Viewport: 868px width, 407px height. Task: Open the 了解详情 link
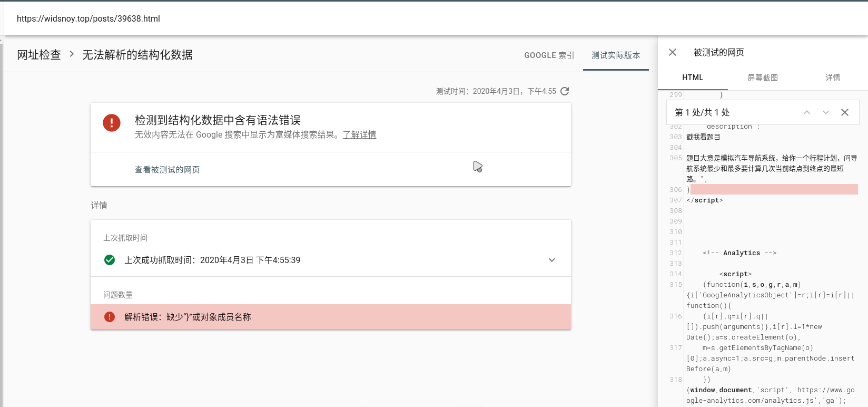360,134
